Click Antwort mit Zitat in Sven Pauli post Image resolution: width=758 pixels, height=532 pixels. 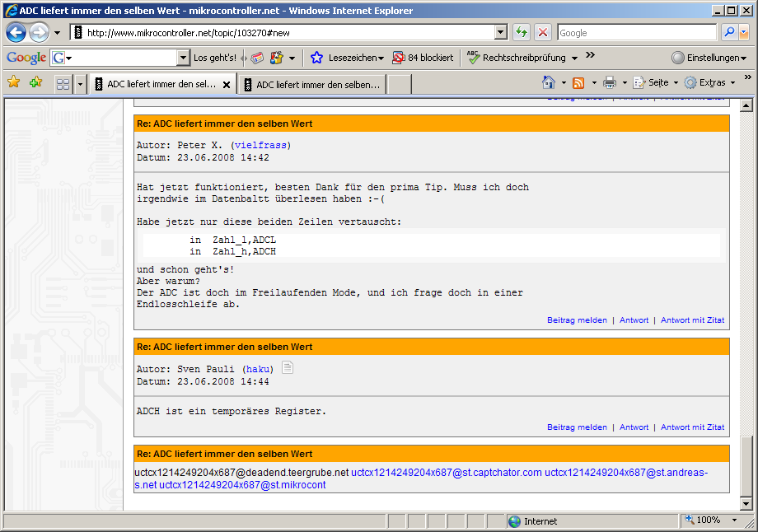(x=692, y=427)
